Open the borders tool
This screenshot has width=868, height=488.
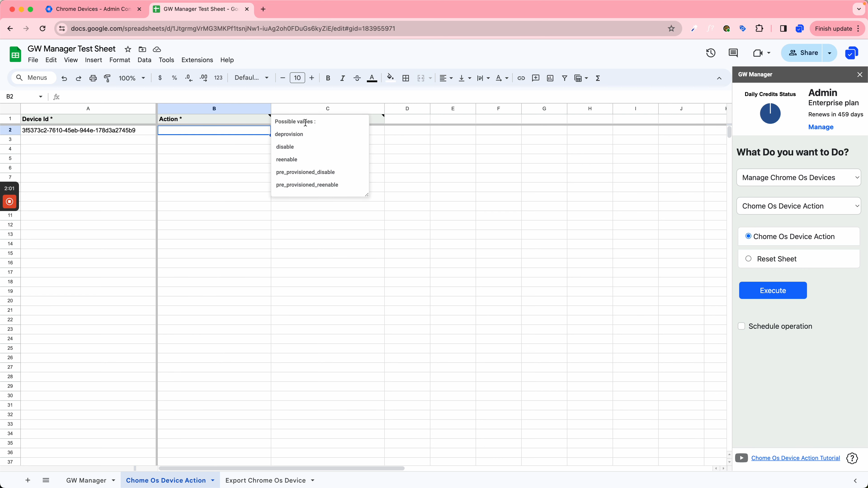pos(406,78)
